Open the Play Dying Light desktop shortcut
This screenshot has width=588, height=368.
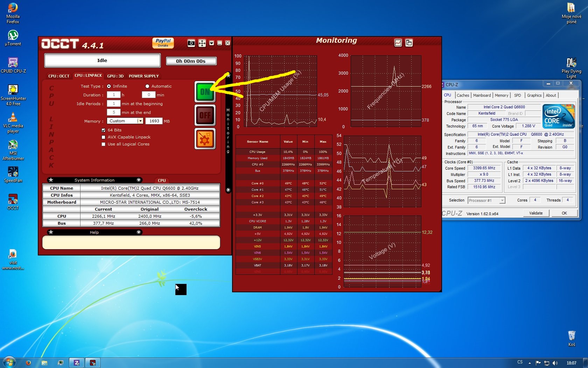pyautogui.click(x=571, y=68)
